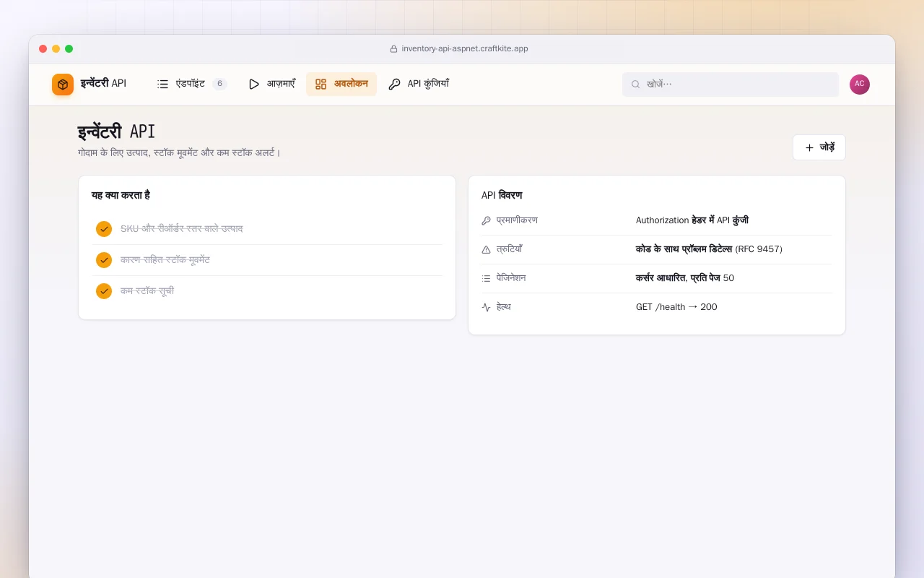Click the lock icon in the address bar
This screenshot has width=924, height=578.
[394, 49]
